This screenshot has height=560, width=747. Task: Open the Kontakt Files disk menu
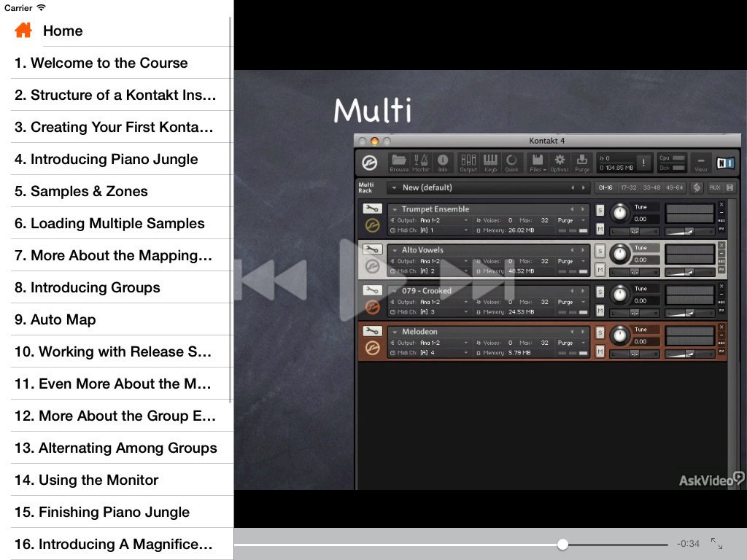pos(538,163)
